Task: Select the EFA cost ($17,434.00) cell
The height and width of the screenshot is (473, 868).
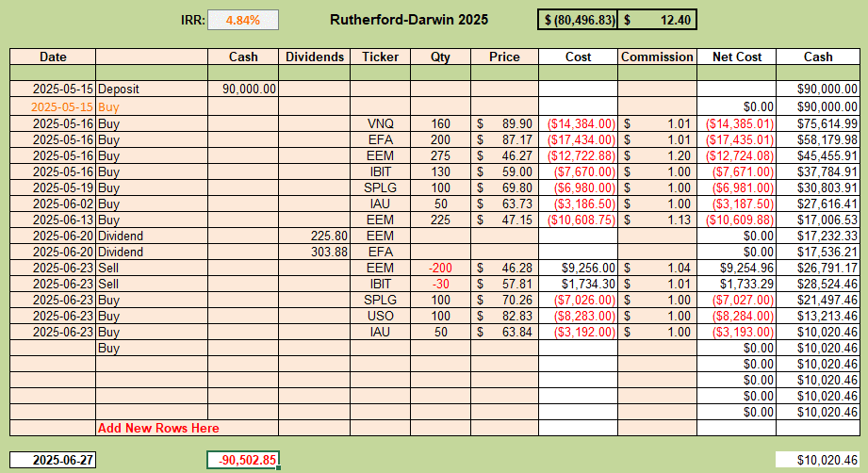Action: pyautogui.click(x=578, y=140)
